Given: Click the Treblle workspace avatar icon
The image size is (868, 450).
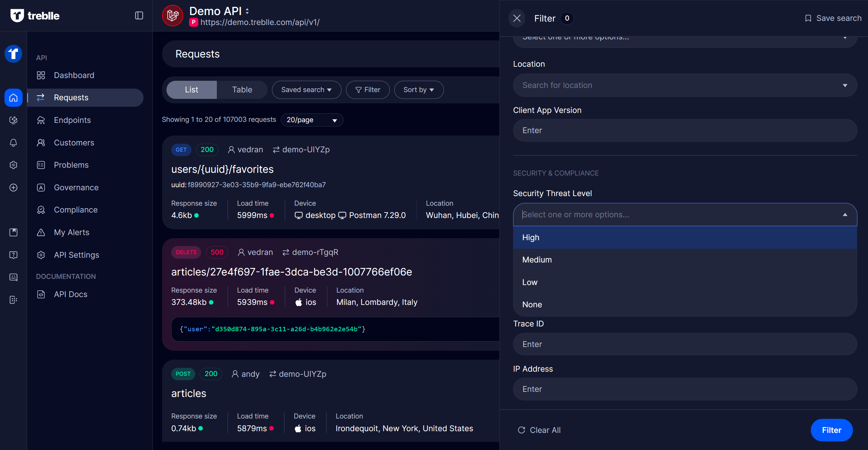Looking at the screenshot, I should [13, 54].
